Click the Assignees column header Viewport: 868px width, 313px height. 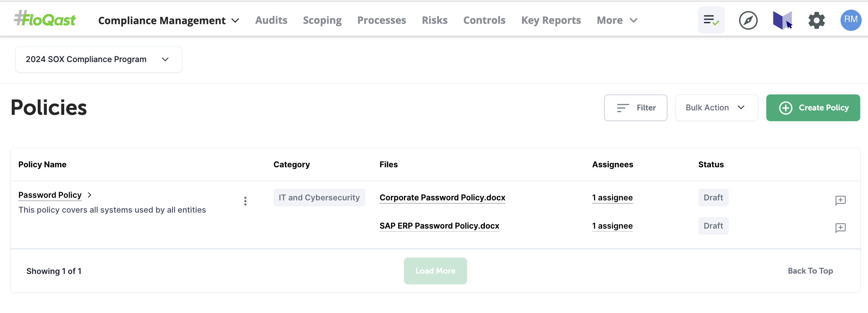[613, 165]
